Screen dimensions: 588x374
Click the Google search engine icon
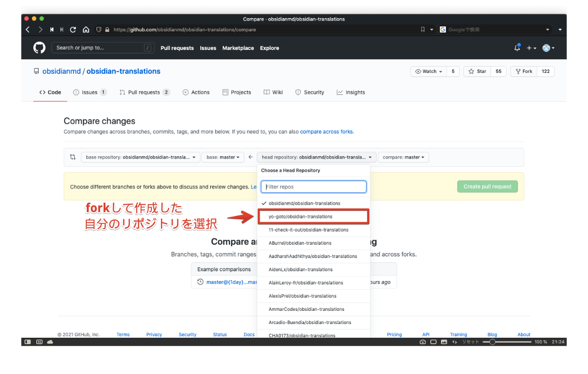[x=443, y=29]
